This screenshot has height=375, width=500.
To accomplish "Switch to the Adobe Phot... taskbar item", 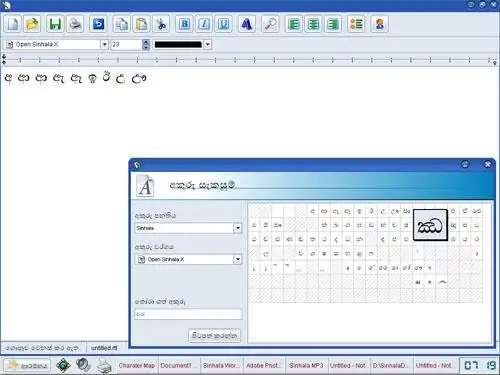I will (x=264, y=366).
